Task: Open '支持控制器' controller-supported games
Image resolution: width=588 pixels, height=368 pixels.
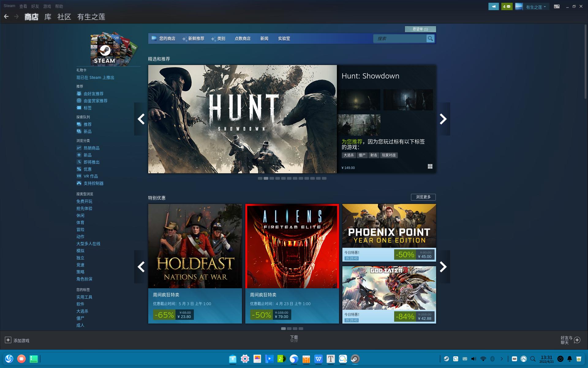Action: click(93, 183)
